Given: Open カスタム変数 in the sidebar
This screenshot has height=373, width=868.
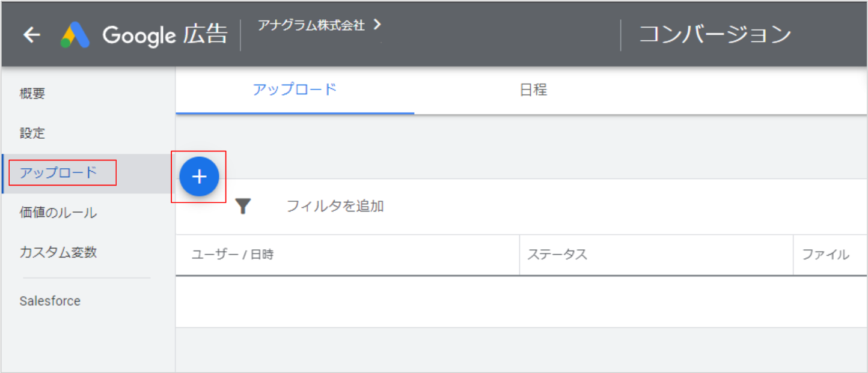Looking at the screenshot, I should point(58,252).
